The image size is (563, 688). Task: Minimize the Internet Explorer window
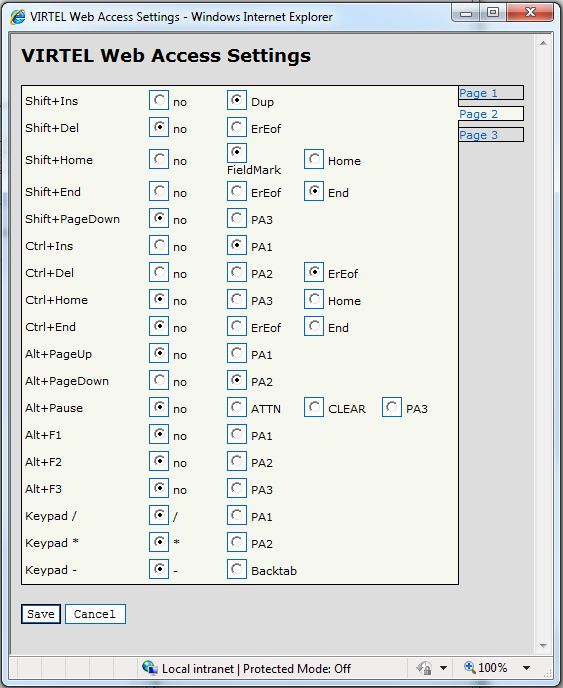pos(466,13)
